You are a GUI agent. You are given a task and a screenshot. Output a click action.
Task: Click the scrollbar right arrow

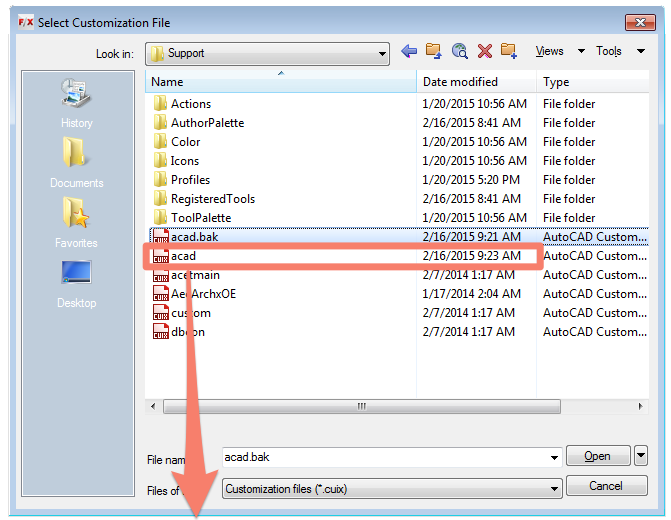[640, 406]
